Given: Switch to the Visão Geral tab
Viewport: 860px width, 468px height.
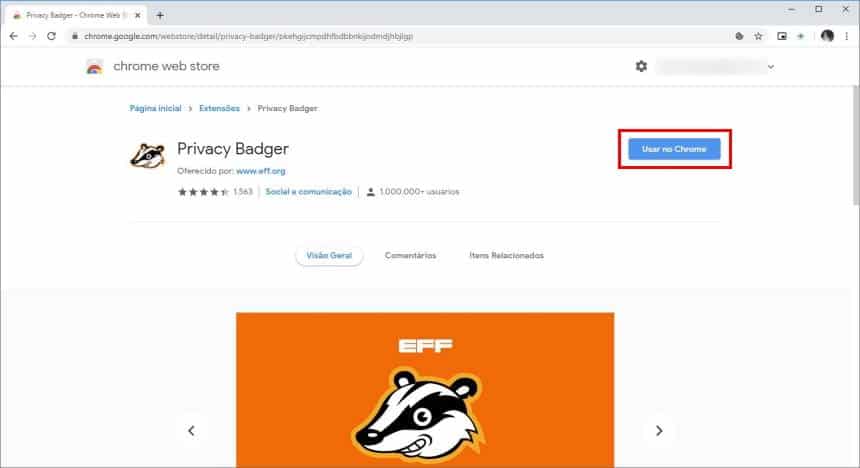Looking at the screenshot, I should click(x=329, y=256).
